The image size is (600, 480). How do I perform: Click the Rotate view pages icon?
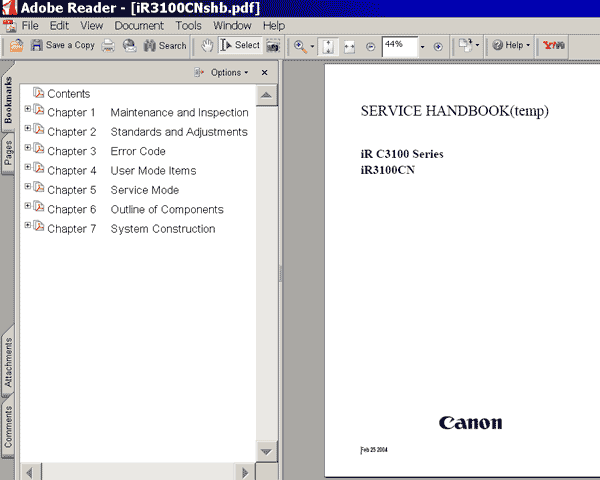tap(465, 45)
